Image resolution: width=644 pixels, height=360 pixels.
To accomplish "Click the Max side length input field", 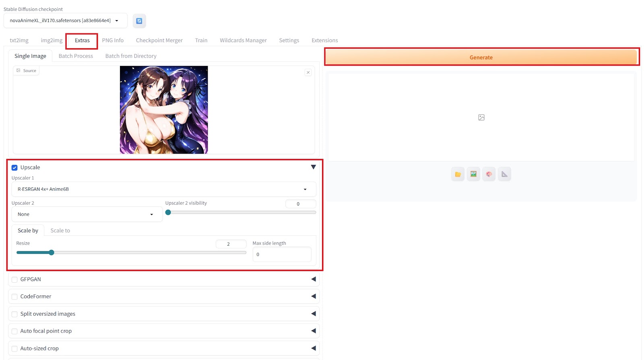I will [x=282, y=254].
